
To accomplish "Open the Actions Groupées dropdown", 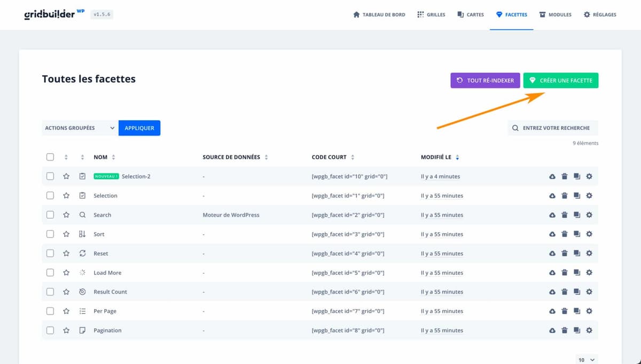I will (x=80, y=128).
